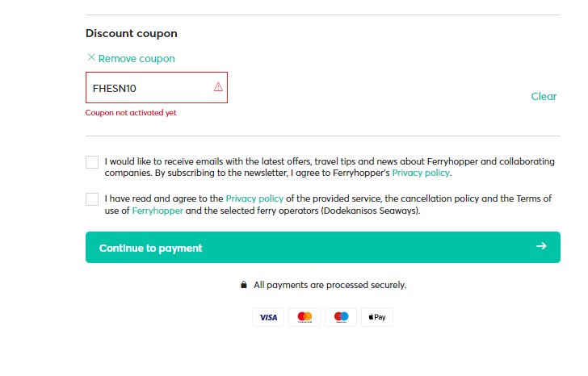Select the Mastercard payment logo
Image resolution: width=588 pixels, height=376 pixels.
304,317
